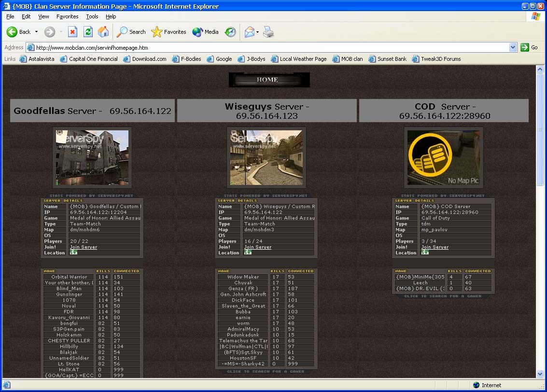Click the scrollbar down arrow
Viewport: 547px width, 392px height.
(x=540, y=374)
